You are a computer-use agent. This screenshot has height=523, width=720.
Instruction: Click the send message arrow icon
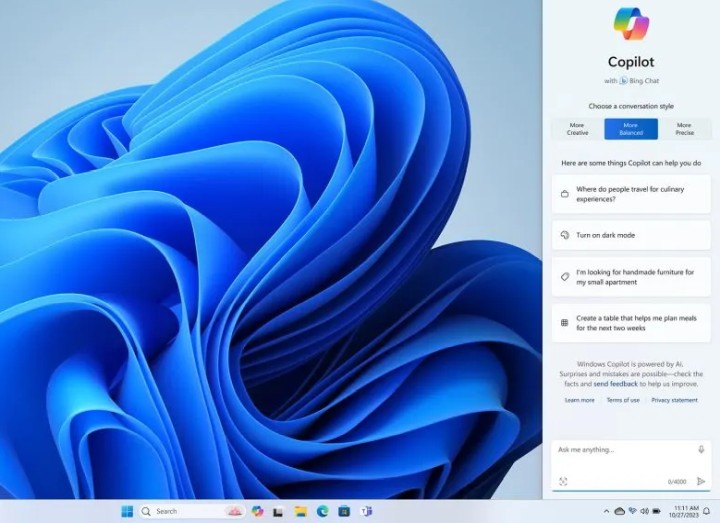click(x=701, y=481)
